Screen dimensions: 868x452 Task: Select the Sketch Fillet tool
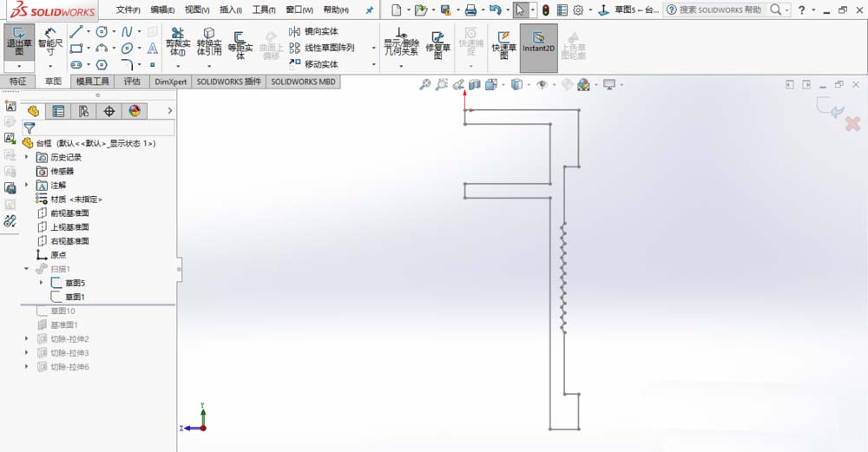127,65
